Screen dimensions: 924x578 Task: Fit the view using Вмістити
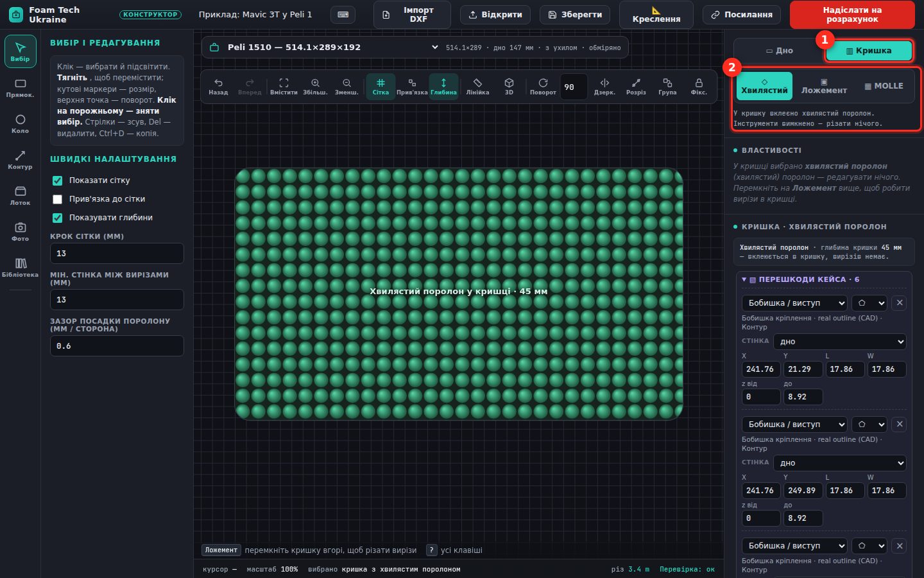(x=284, y=87)
